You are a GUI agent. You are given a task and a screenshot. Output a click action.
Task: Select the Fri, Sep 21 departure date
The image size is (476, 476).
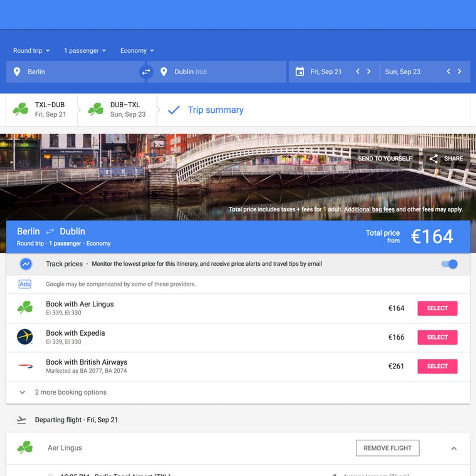[326, 72]
